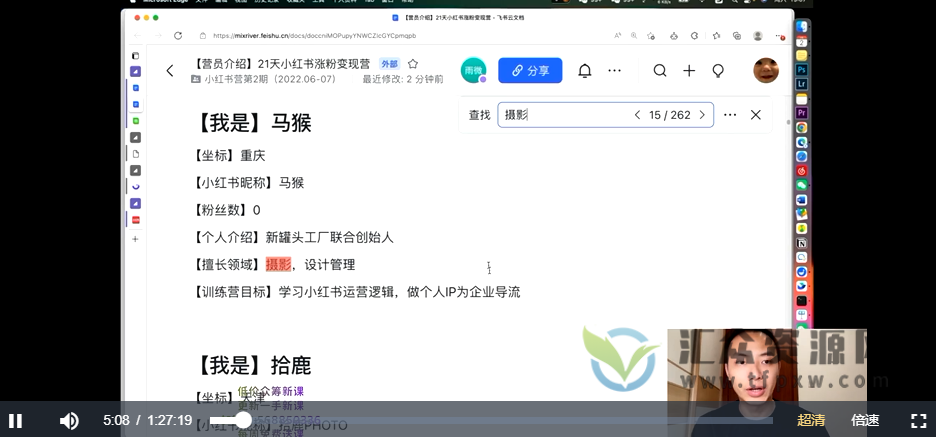Click the document search magnifier icon
Screen dimensions: 936x437
click(660, 71)
